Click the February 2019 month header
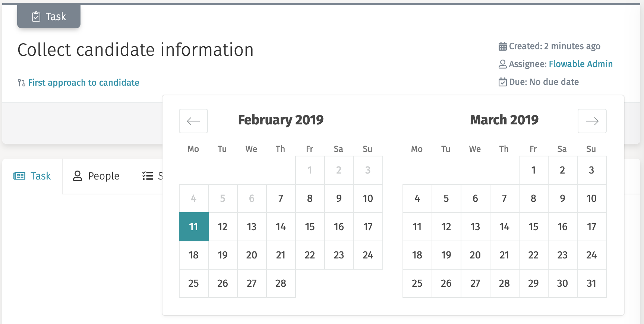Screen dimensions: 644x324 tap(281, 120)
